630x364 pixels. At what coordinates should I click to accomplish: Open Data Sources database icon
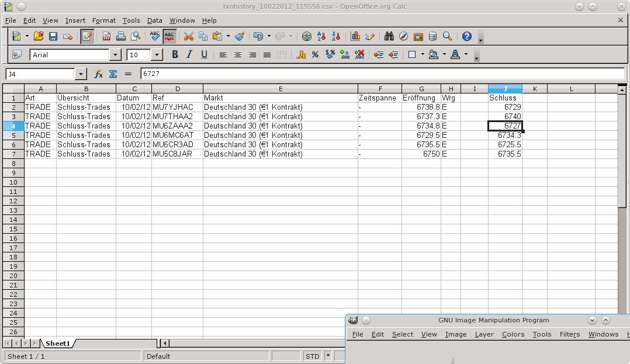[x=432, y=36]
